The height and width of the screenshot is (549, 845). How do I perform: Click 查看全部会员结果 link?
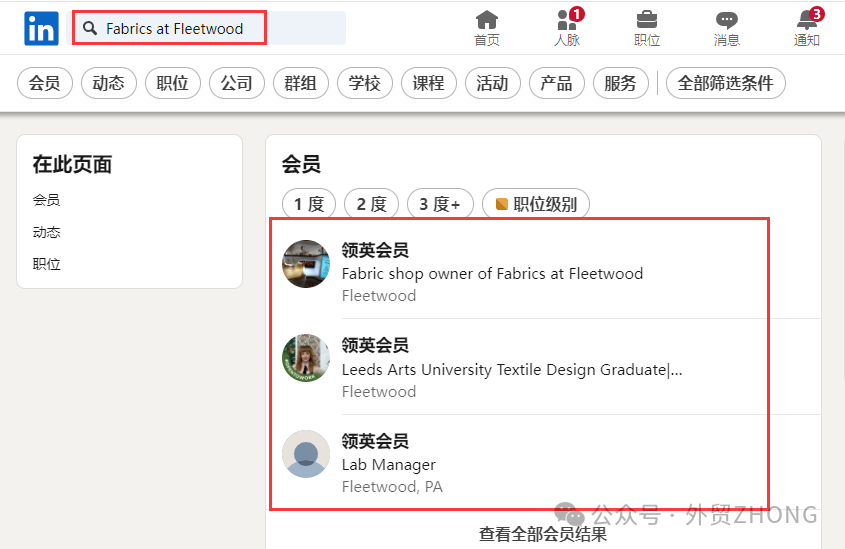pos(542,534)
